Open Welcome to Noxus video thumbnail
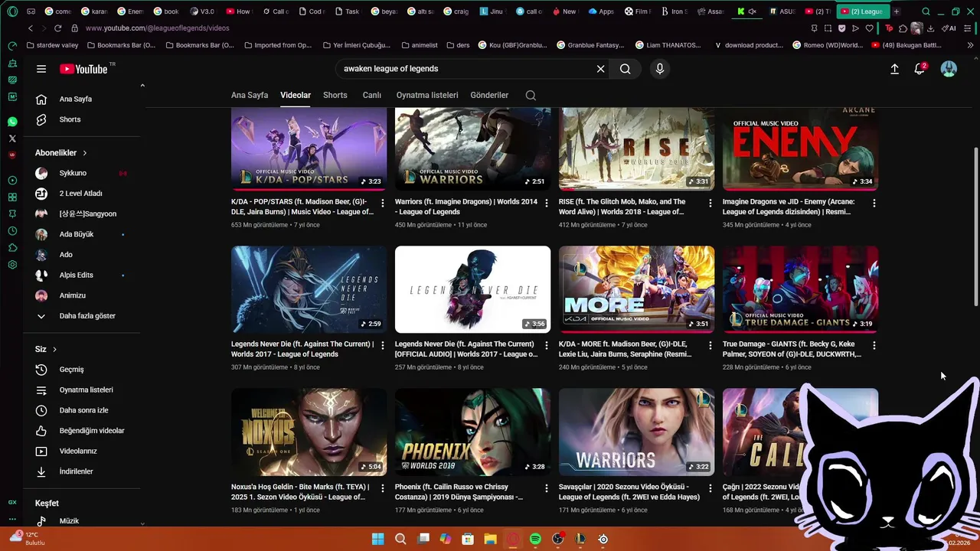980x551 pixels. coord(309,432)
